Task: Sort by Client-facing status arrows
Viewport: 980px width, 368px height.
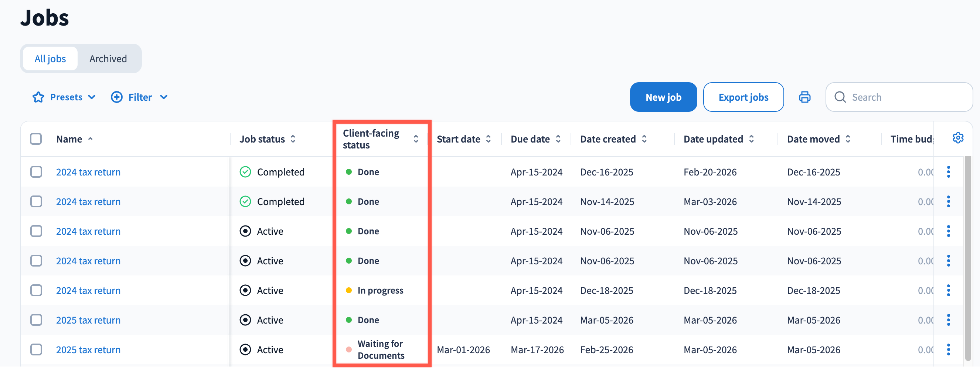Action: click(x=416, y=139)
